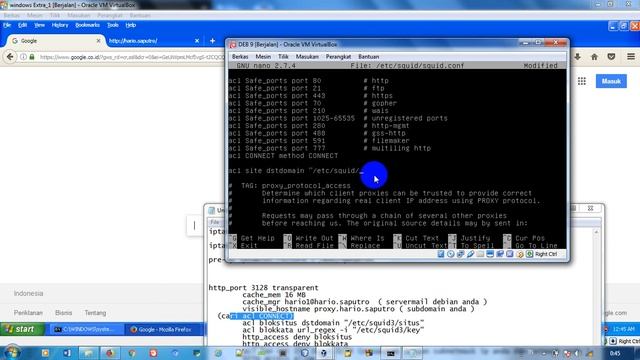Open Tilik menu in DEB 9 window
640x360 pixels.
click(283, 57)
